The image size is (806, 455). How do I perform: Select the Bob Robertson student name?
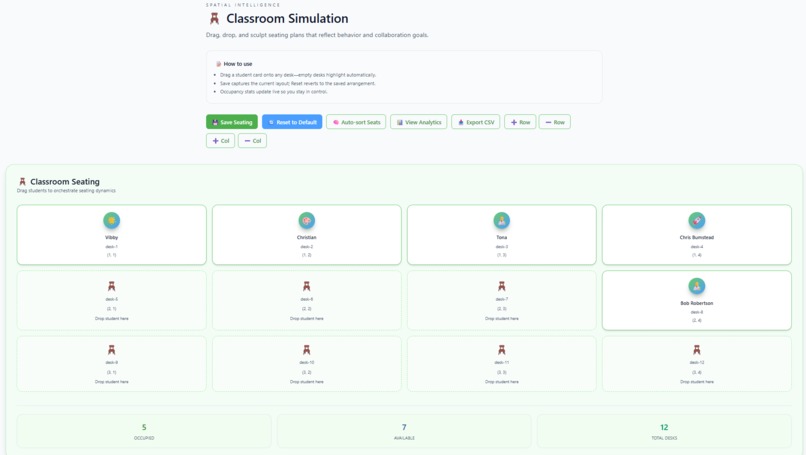pyautogui.click(x=697, y=303)
